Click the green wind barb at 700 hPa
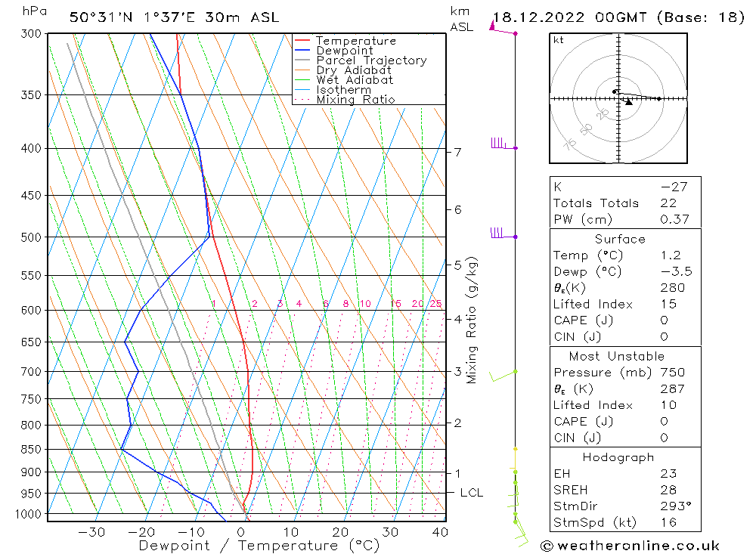This screenshot has height=554, width=756. point(503,376)
